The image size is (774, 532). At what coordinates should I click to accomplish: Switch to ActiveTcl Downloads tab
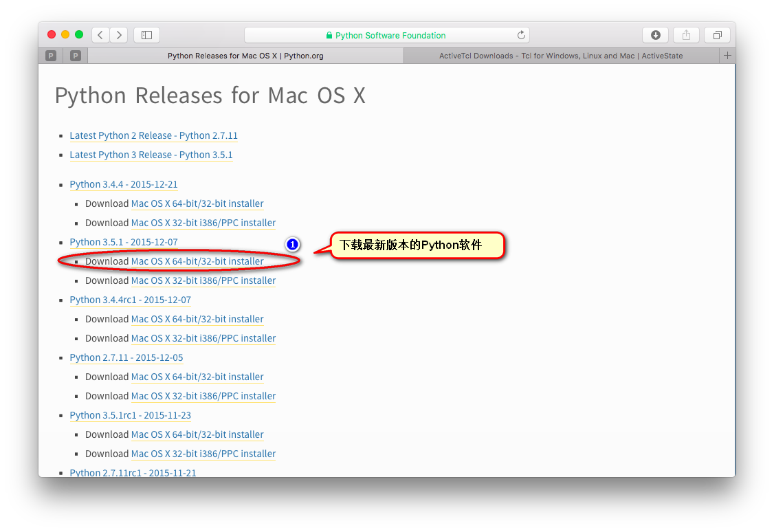coord(561,56)
